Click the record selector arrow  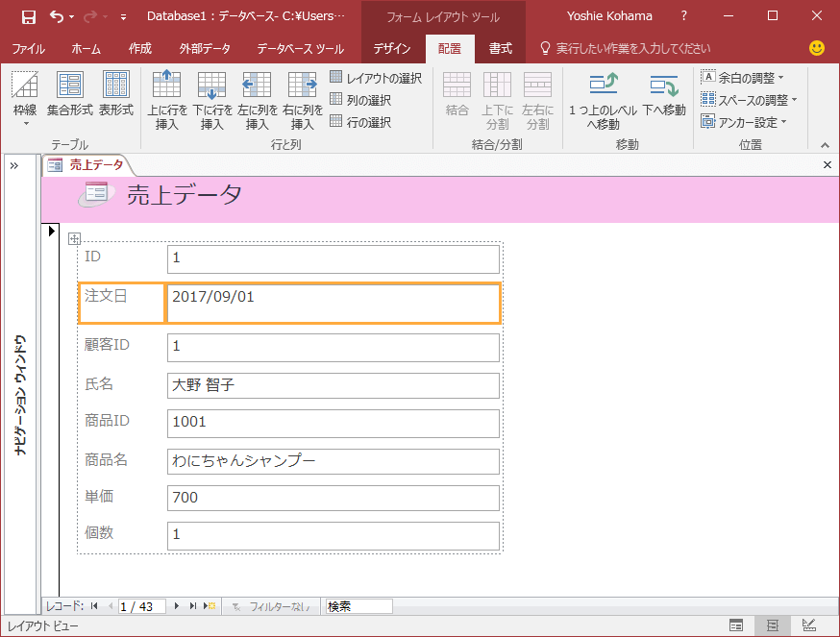[52, 231]
